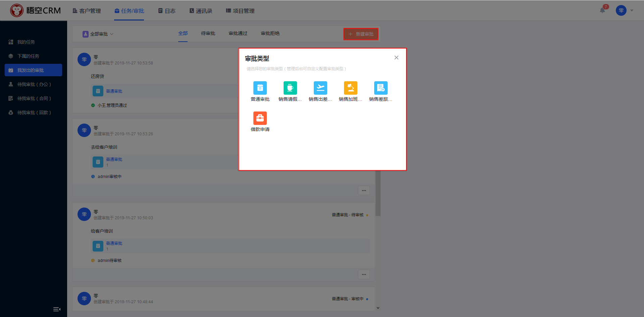Screen dimensions: 644x317
Task: Open the 借款申请 briefcase icon
Action: click(x=260, y=118)
